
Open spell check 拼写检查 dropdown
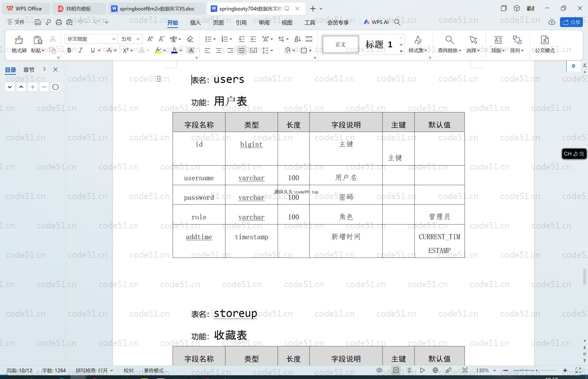click(x=94, y=370)
